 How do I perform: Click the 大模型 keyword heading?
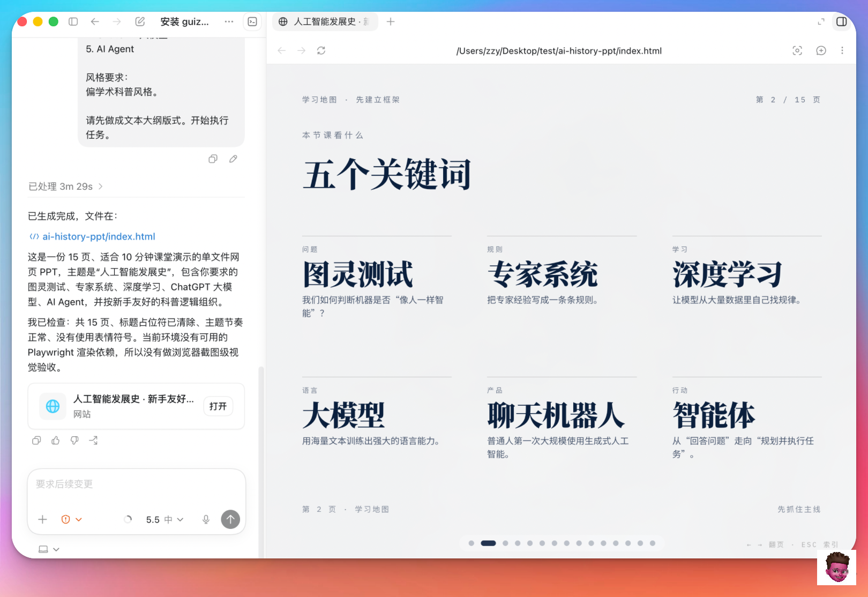(343, 415)
